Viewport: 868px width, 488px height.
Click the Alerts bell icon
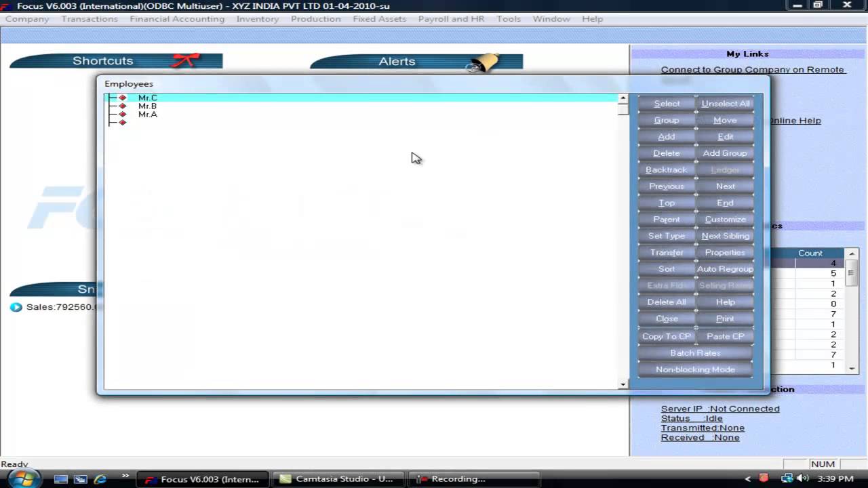[x=483, y=62]
